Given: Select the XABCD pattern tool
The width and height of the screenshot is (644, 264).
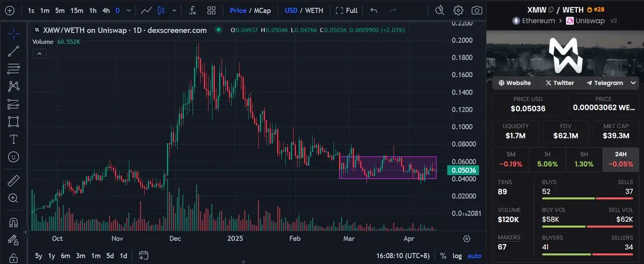Looking at the screenshot, I should click(13, 86).
